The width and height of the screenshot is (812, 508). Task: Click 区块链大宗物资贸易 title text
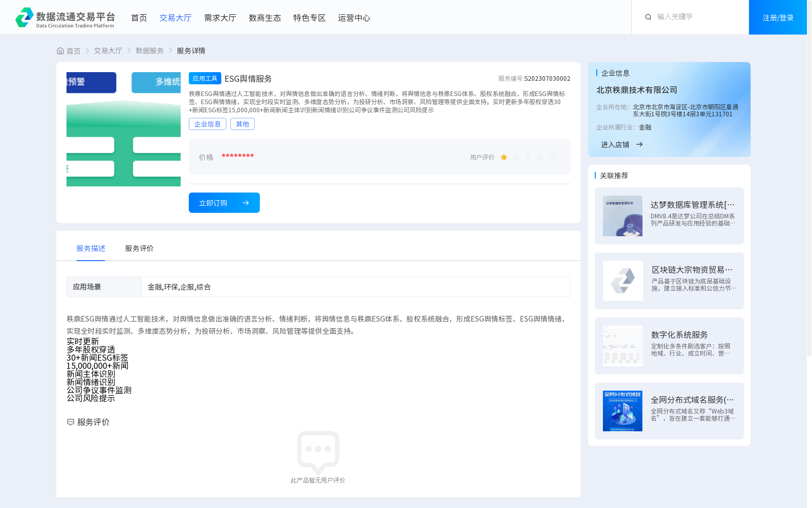693,270
